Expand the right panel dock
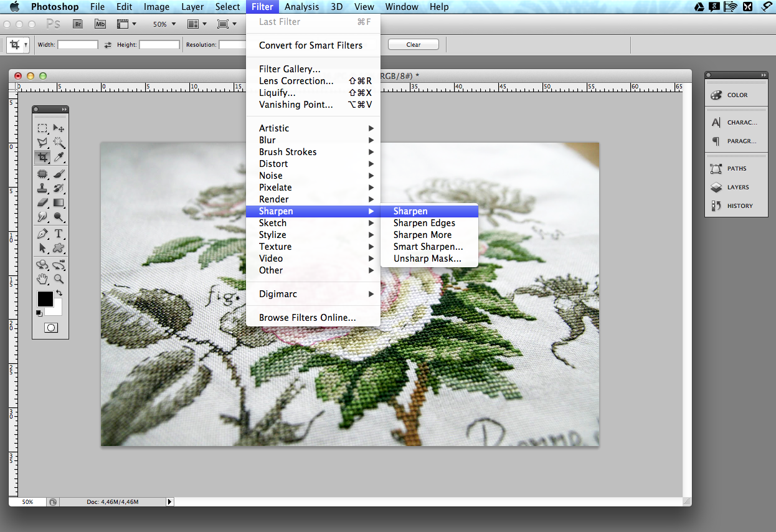Image resolution: width=776 pixels, height=532 pixels. click(x=764, y=75)
